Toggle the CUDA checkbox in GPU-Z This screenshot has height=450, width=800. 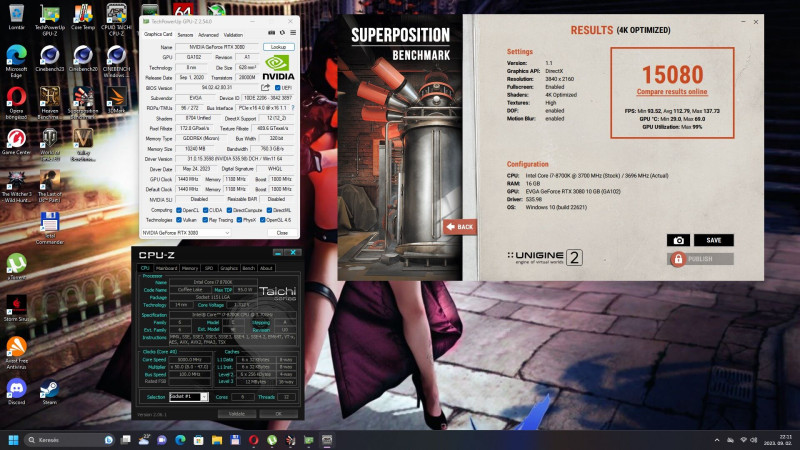click(x=205, y=210)
